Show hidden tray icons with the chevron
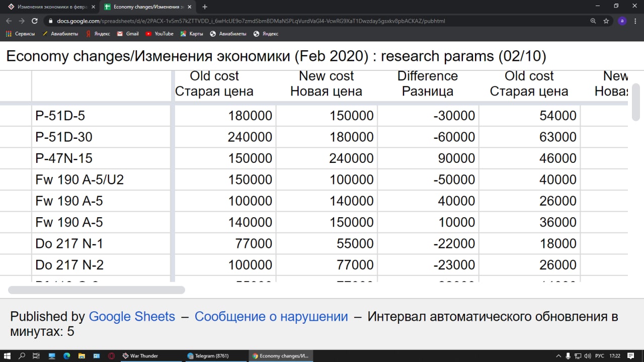The width and height of the screenshot is (644, 362). click(558, 355)
